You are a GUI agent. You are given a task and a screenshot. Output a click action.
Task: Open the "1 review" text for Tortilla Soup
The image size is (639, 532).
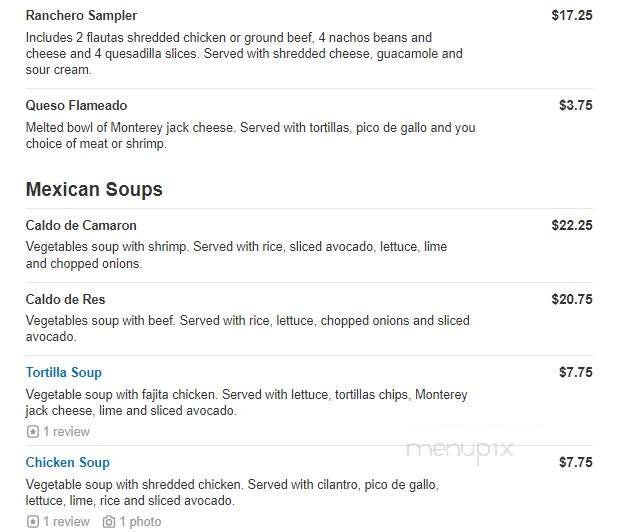click(x=66, y=432)
